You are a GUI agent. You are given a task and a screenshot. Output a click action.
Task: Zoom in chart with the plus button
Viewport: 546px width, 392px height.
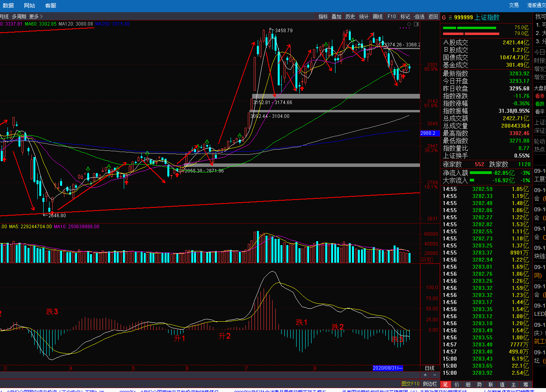425,375
